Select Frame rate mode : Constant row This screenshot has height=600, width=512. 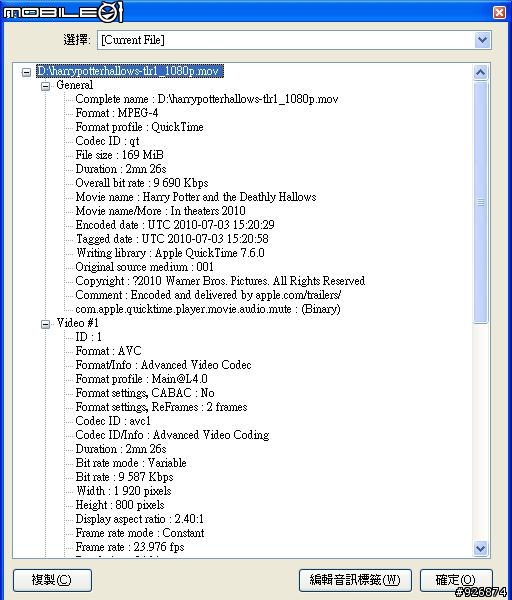pos(140,533)
